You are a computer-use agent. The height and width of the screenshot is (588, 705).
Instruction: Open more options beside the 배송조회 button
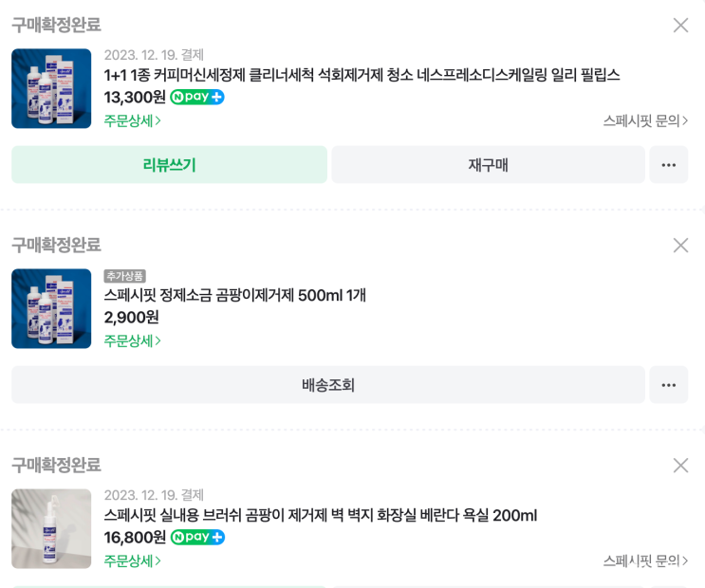click(669, 385)
